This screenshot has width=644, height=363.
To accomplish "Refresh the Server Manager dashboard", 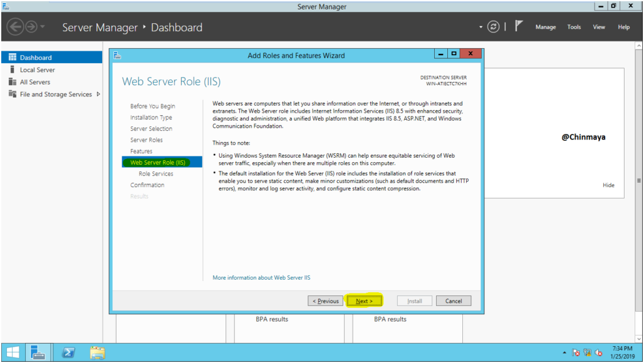I will pyautogui.click(x=493, y=27).
